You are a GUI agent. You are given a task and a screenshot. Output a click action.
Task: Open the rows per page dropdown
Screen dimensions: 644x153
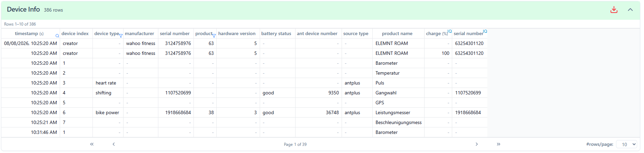pos(627,144)
